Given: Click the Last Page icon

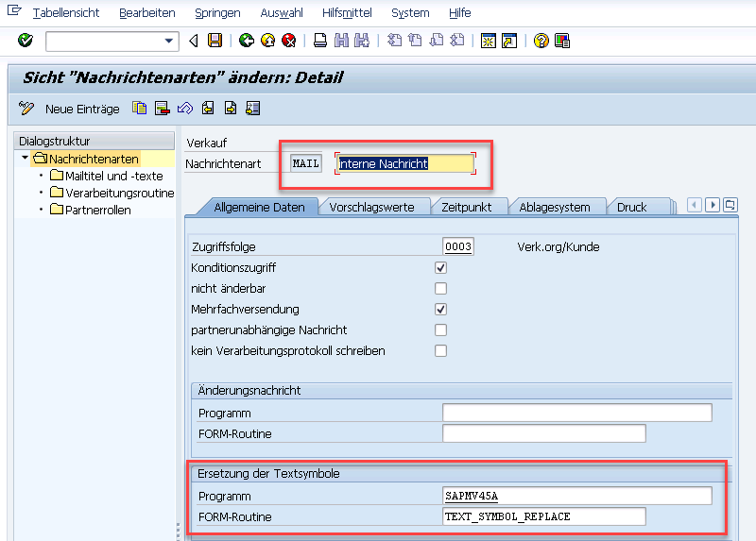Looking at the screenshot, I should point(457,41).
